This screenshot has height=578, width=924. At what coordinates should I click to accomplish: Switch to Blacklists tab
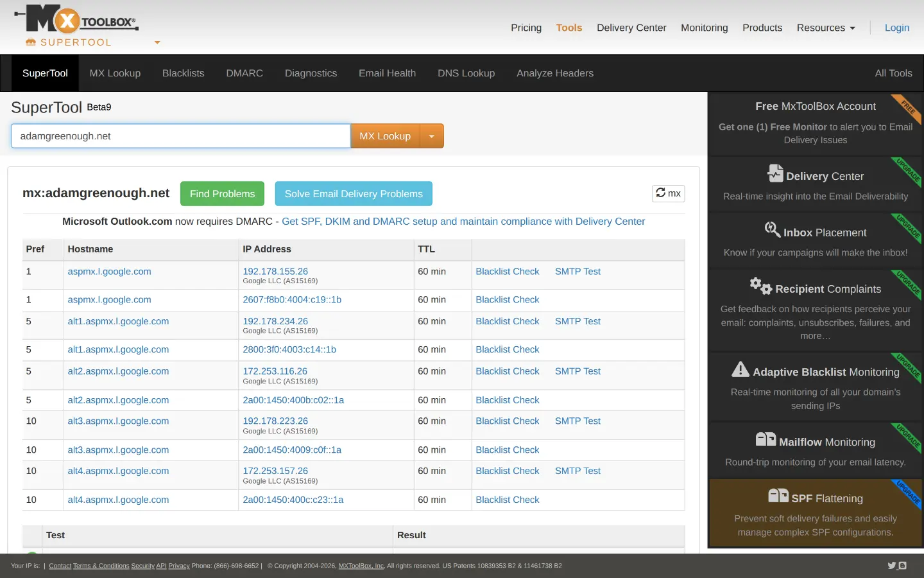[x=184, y=73]
